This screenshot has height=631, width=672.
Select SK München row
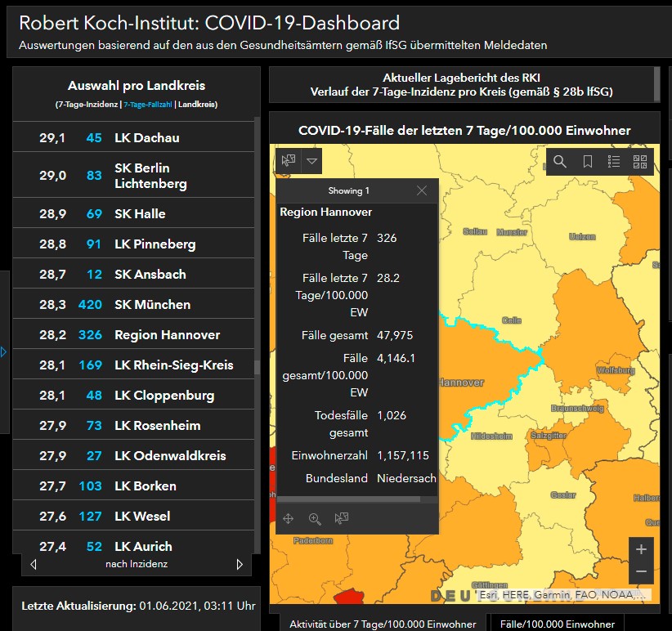pos(133,304)
